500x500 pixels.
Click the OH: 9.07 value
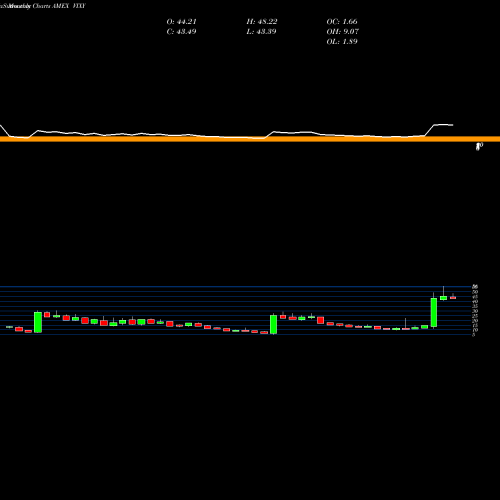point(343,32)
